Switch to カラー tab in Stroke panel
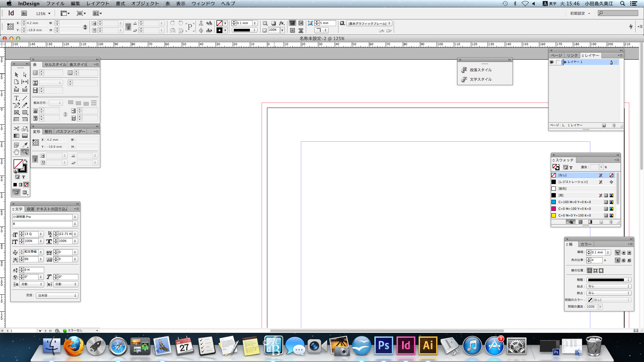Viewport: 644px width, 362px height. tap(586, 244)
